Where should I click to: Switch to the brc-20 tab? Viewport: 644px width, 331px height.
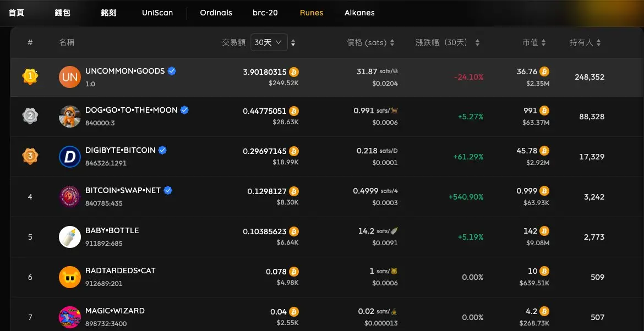tap(265, 13)
